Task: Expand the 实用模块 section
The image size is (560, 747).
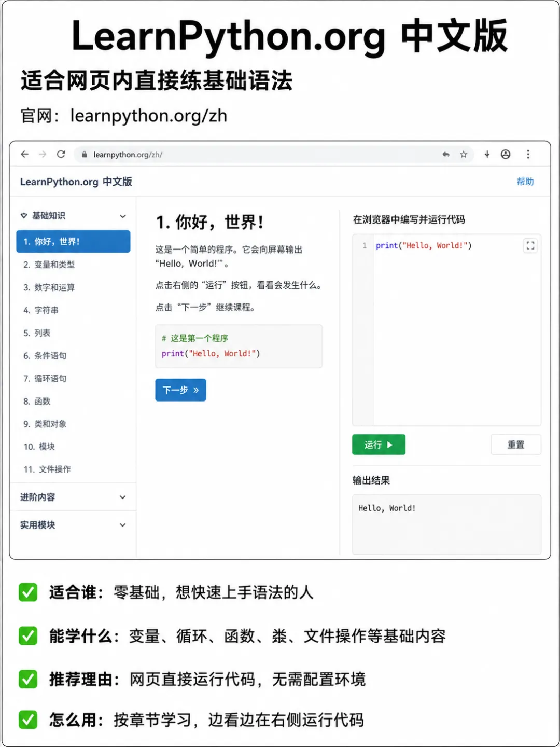Action: (x=73, y=525)
